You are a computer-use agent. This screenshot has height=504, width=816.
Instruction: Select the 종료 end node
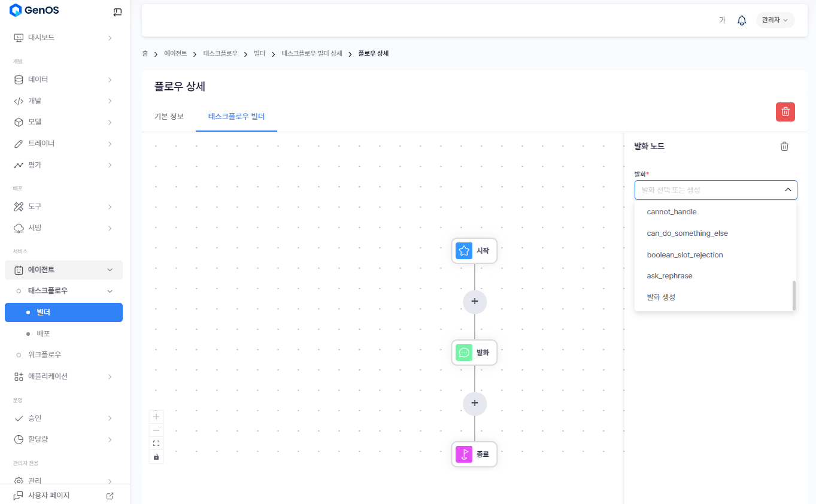[x=474, y=454]
